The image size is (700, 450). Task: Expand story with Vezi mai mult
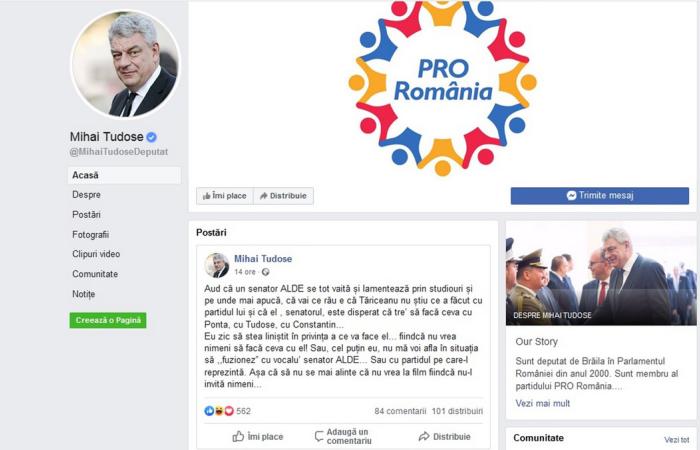click(542, 403)
